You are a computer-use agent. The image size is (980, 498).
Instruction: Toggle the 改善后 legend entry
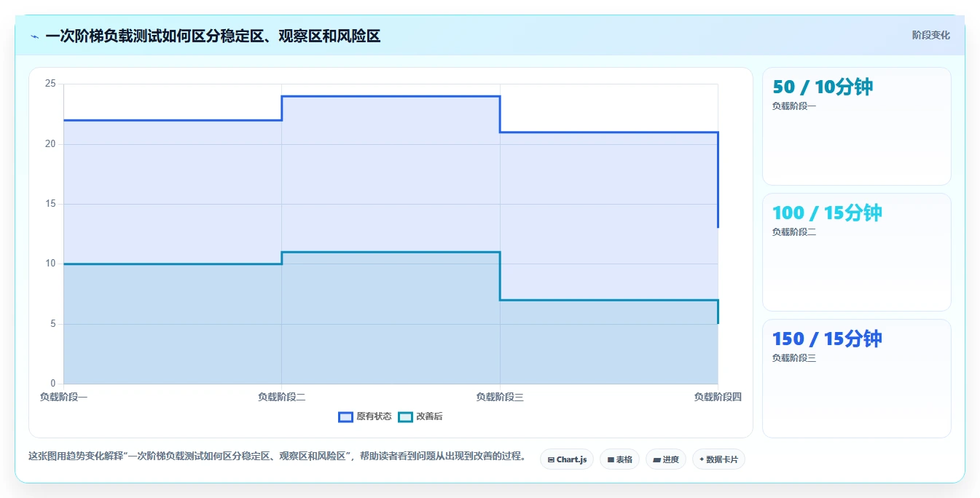click(x=420, y=416)
